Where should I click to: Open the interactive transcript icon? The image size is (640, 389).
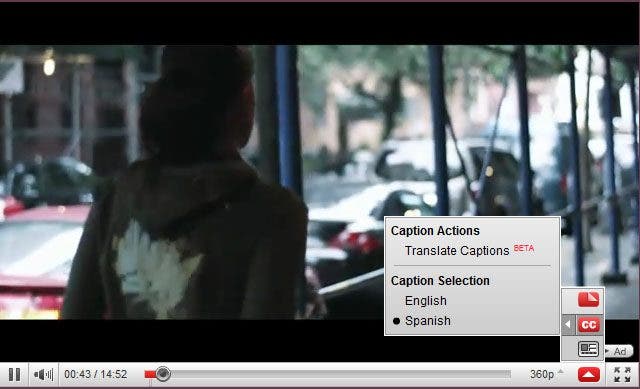pyautogui.click(x=589, y=349)
